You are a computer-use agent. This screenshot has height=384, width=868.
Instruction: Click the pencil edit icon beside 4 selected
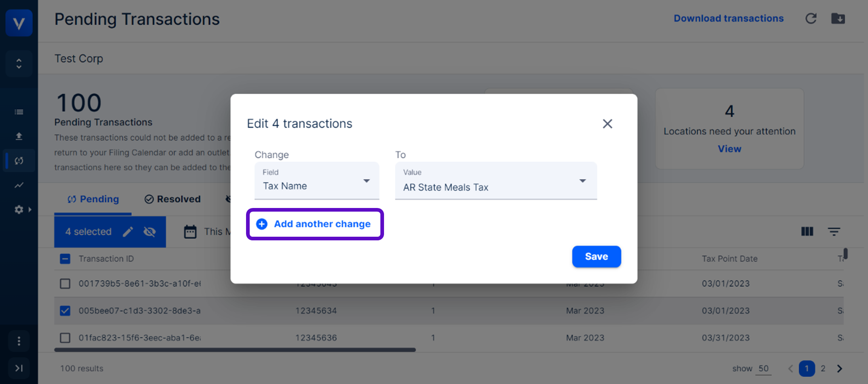pos(128,232)
